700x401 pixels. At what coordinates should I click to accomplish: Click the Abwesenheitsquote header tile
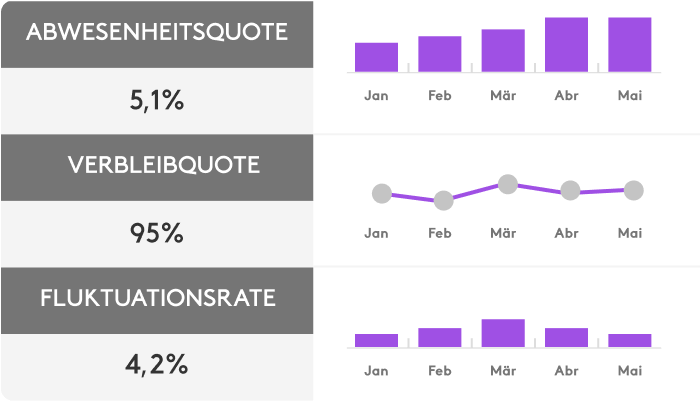(x=157, y=33)
